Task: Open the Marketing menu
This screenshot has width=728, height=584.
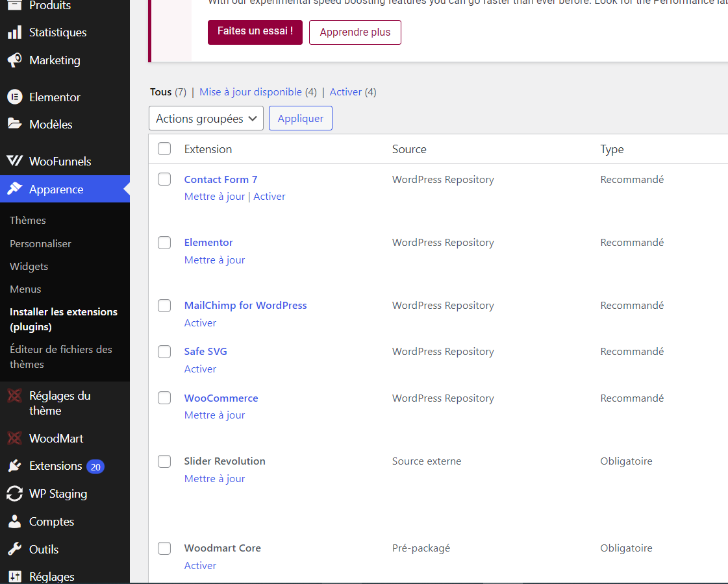Action: pyautogui.click(x=55, y=60)
